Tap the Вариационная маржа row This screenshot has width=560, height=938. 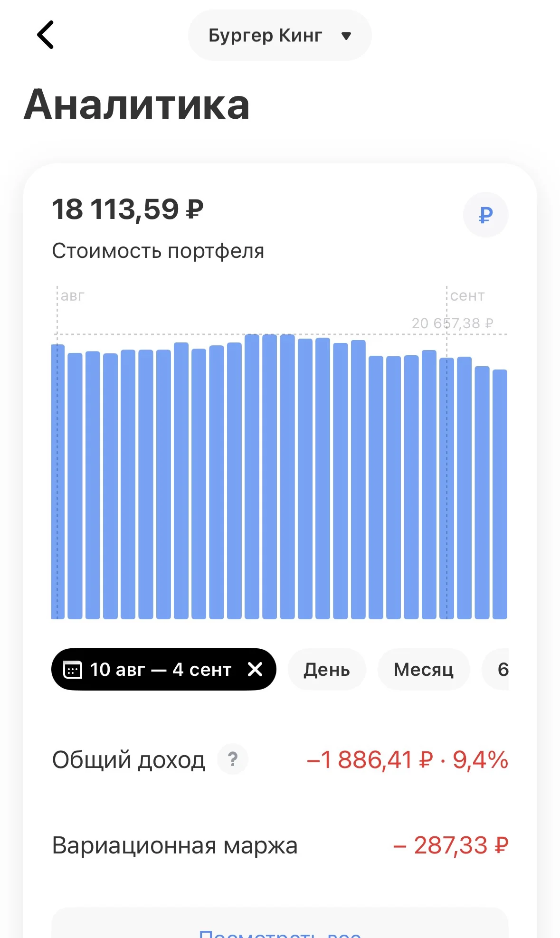(280, 845)
